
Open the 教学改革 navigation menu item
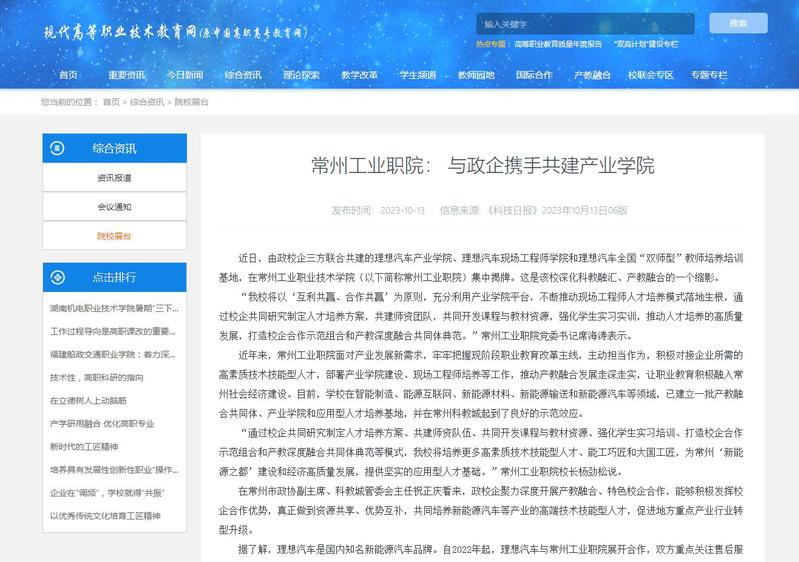click(359, 75)
